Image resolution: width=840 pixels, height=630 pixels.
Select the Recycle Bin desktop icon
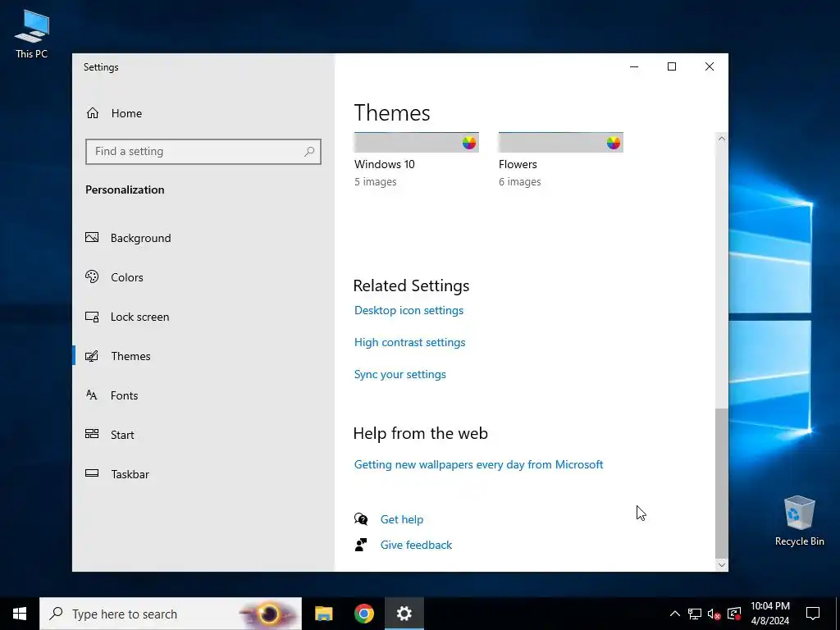[799, 521]
